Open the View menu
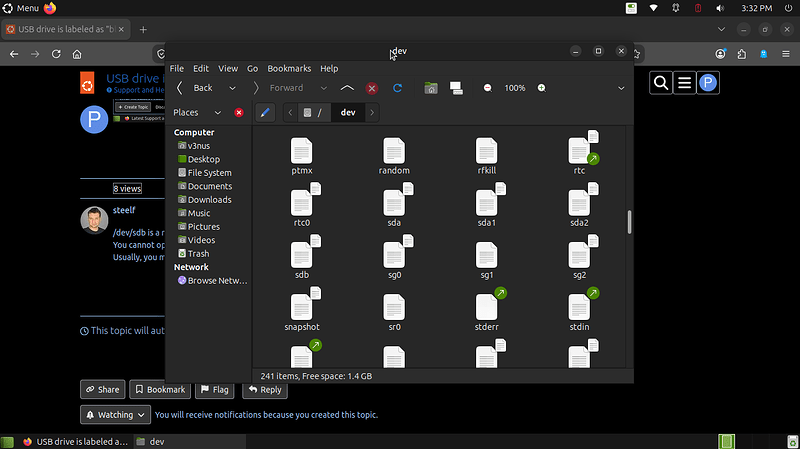 click(228, 68)
